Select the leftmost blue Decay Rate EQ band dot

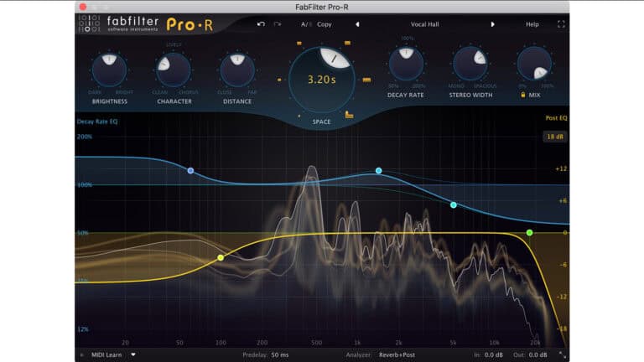tap(190, 170)
